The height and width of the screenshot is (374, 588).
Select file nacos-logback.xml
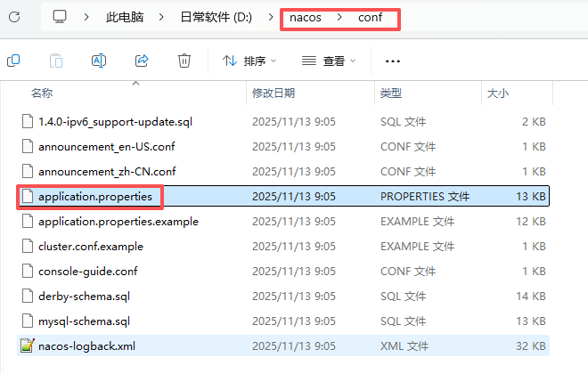point(86,346)
